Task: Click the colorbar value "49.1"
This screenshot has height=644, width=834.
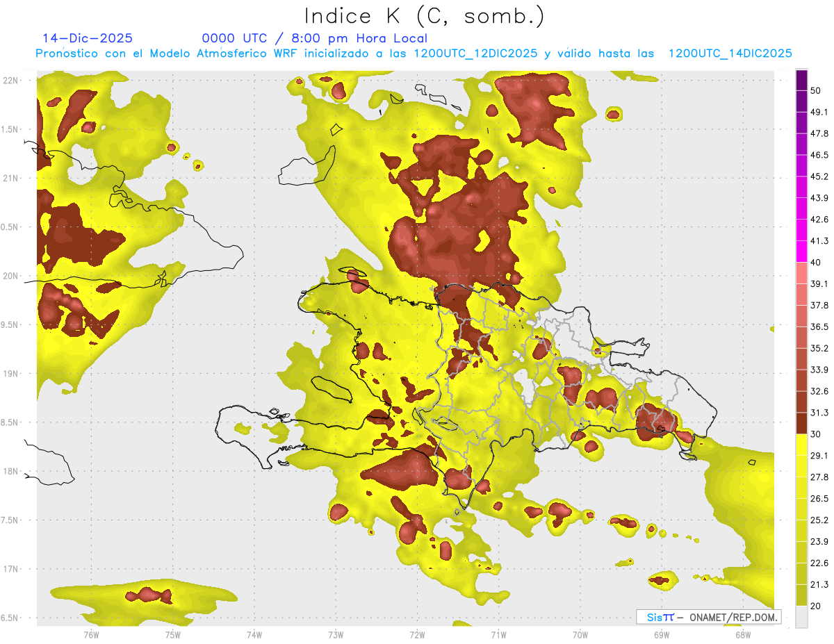Action: 819,113
